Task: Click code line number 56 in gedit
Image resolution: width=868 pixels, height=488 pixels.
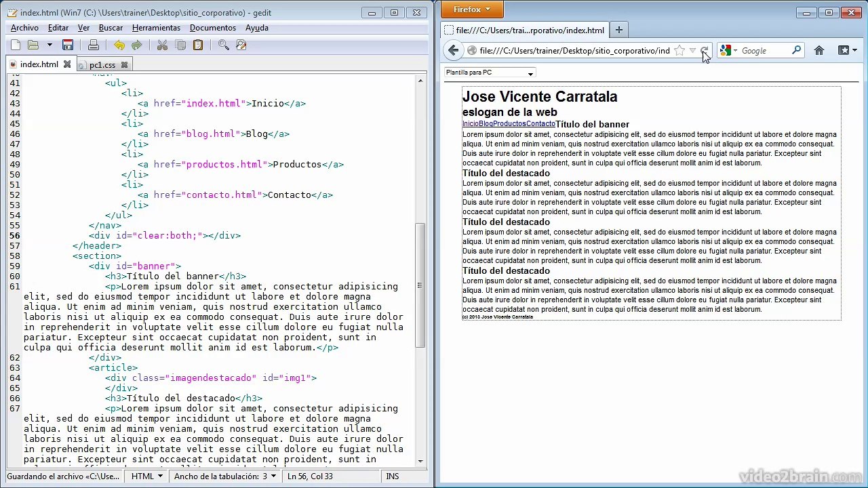Action: coord(15,236)
